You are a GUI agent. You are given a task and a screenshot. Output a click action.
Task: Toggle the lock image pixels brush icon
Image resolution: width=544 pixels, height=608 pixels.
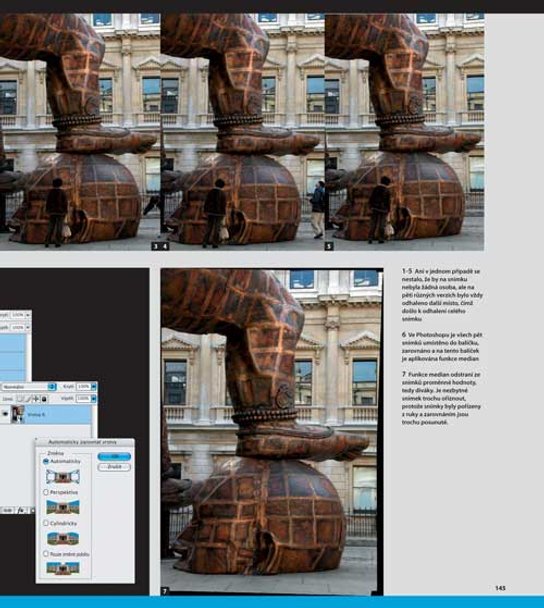pyautogui.click(x=28, y=399)
